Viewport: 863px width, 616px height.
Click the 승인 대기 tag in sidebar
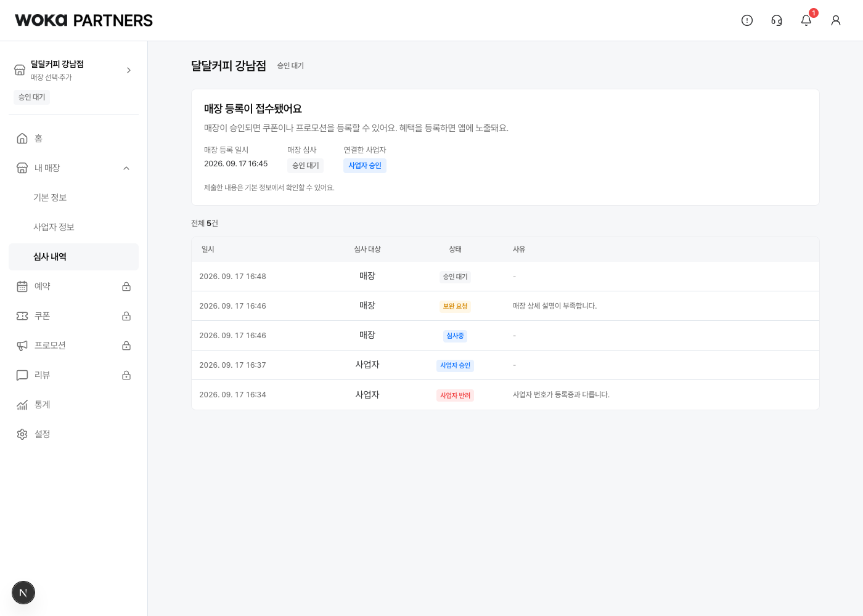point(31,97)
